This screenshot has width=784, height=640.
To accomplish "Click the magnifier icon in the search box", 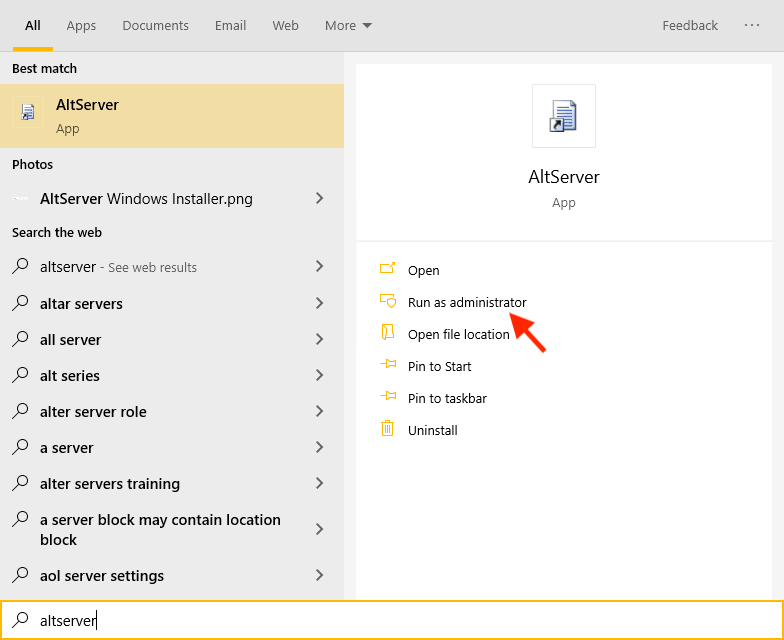I will click(x=20, y=619).
